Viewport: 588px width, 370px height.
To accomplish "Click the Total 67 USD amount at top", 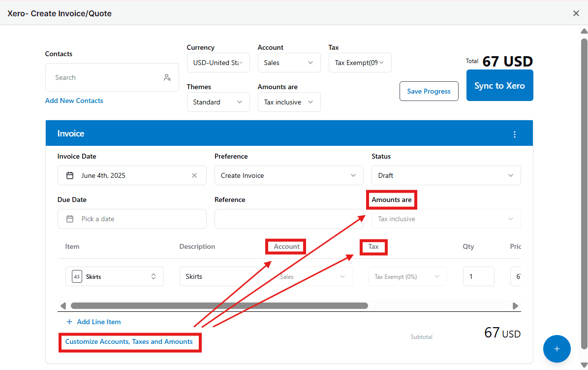I will [x=507, y=61].
